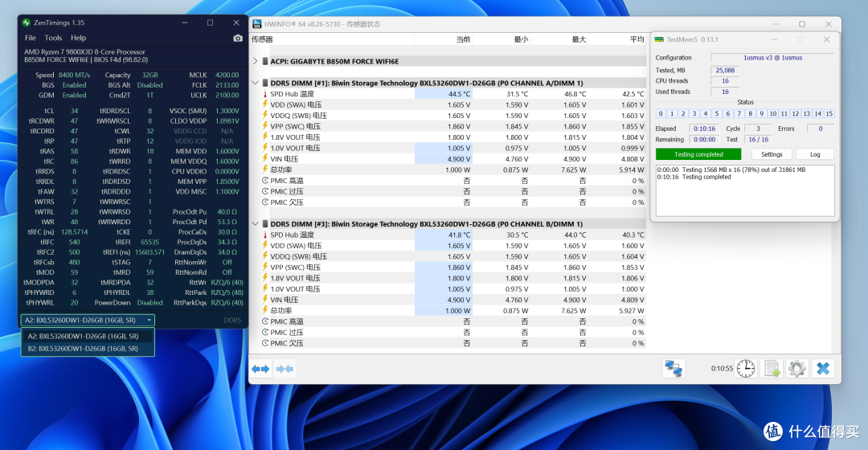Click TestMem5 status thread box 0
Image resolution: width=868 pixels, height=450 pixels.
[661, 113]
